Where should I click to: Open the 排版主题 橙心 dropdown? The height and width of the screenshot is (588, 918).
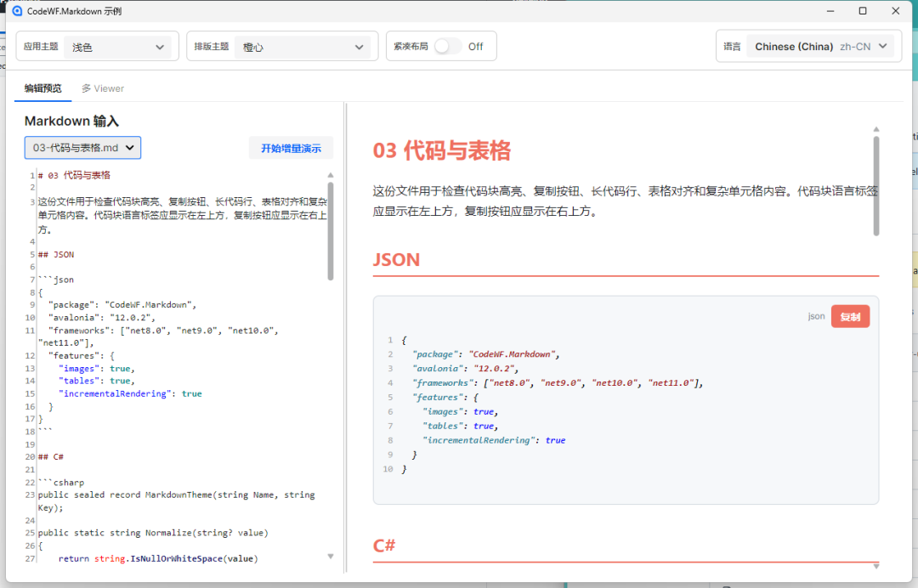pyautogui.click(x=303, y=47)
